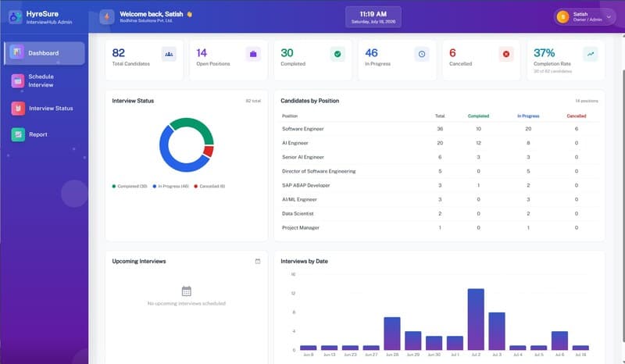The height and width of the screenshot is (364, 625).
Task: Click the Jul 3 bar in chart
Action: (497, 331)
